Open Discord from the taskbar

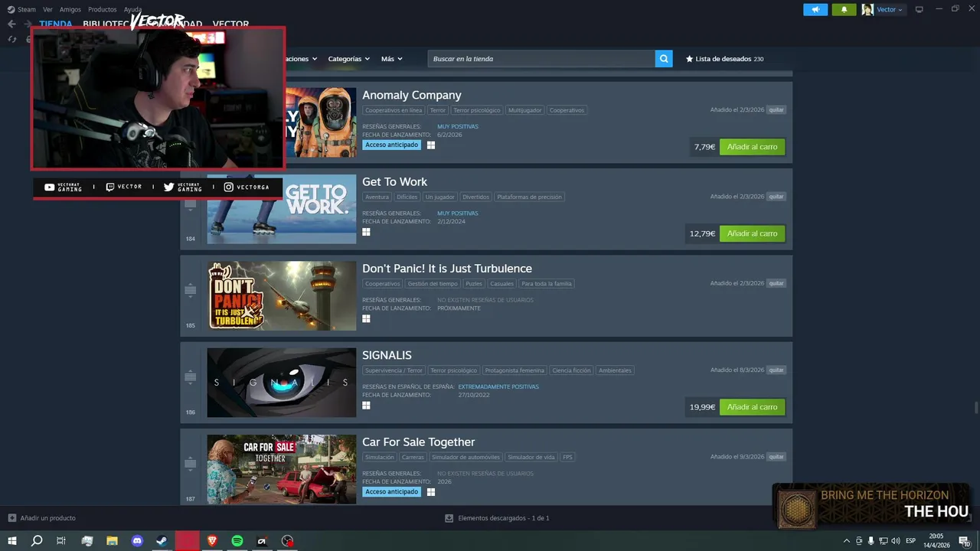[x=137, y=541]
